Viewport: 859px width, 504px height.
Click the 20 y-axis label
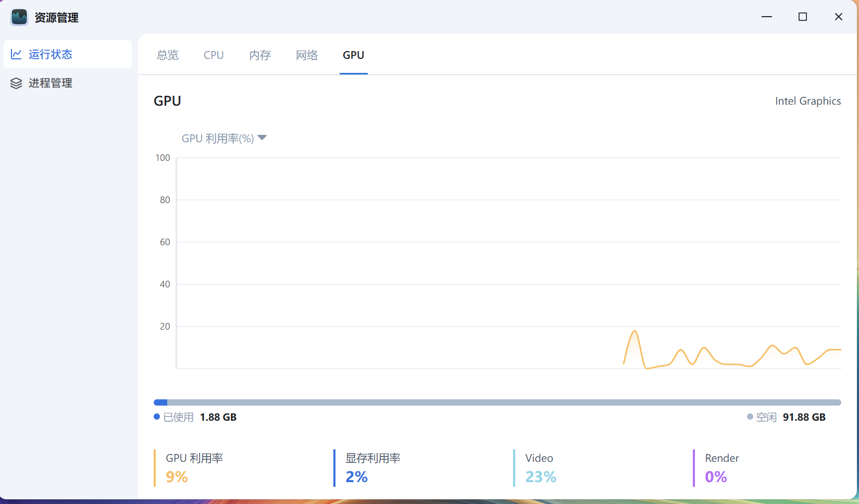point(165,326)
